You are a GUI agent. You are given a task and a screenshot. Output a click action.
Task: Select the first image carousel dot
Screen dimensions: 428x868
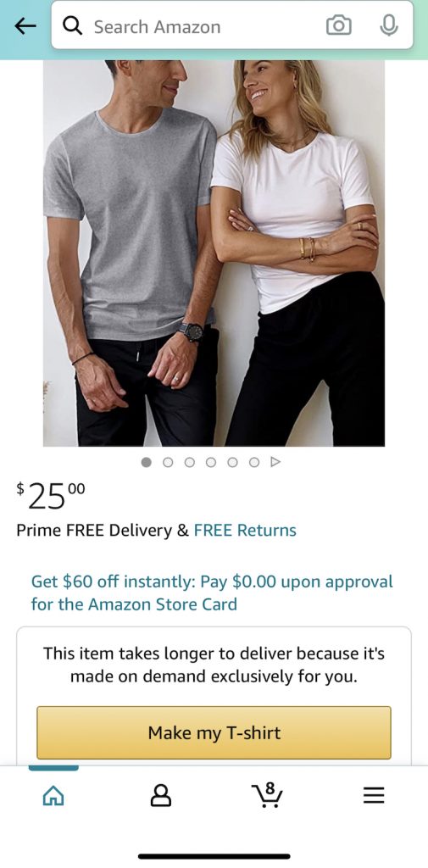point(146,462)
